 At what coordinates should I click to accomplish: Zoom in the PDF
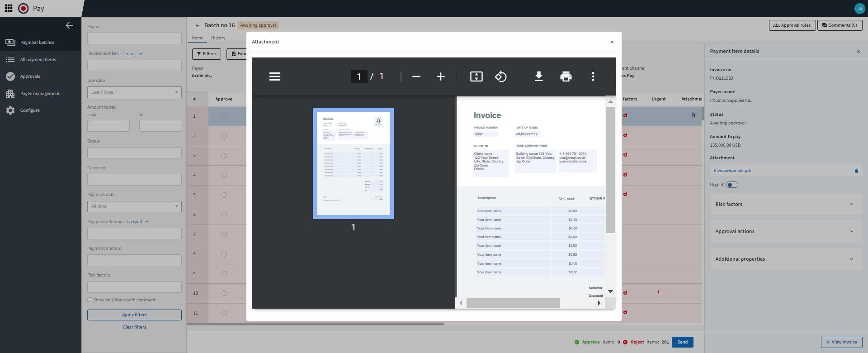pyautogui.click(x=441, y=76)
